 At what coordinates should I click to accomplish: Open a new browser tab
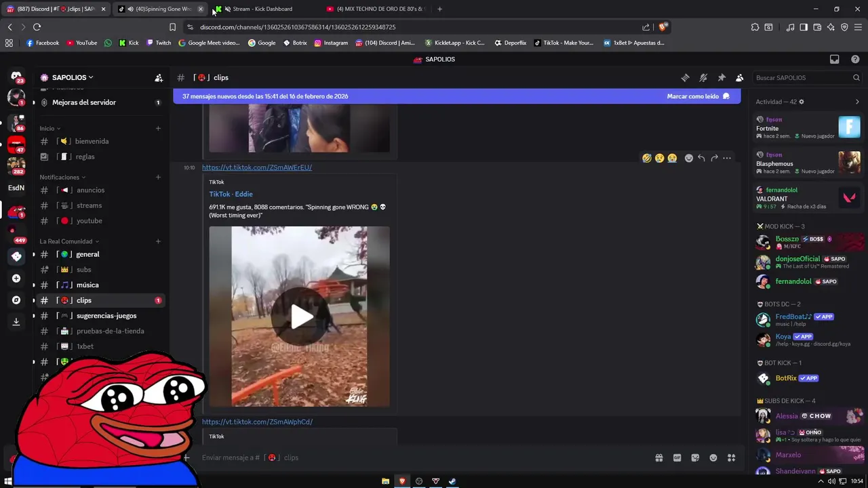point(439,9)
